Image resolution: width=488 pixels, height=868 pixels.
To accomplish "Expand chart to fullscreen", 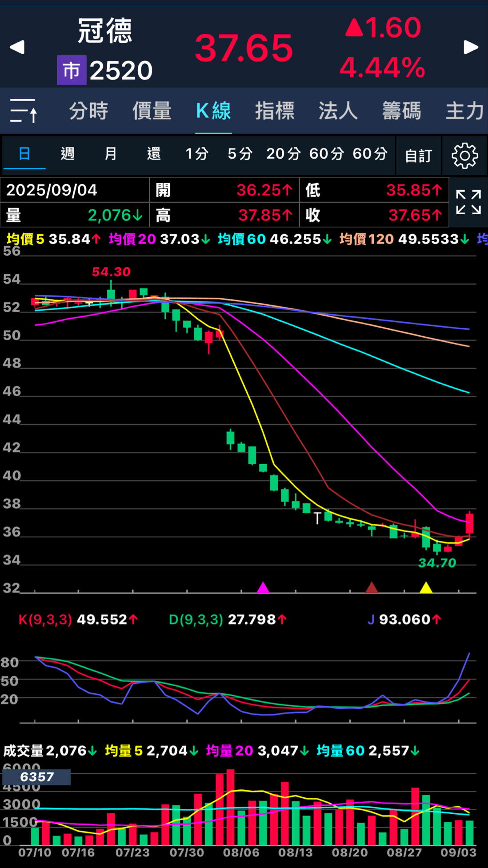I will pos(468,202).
